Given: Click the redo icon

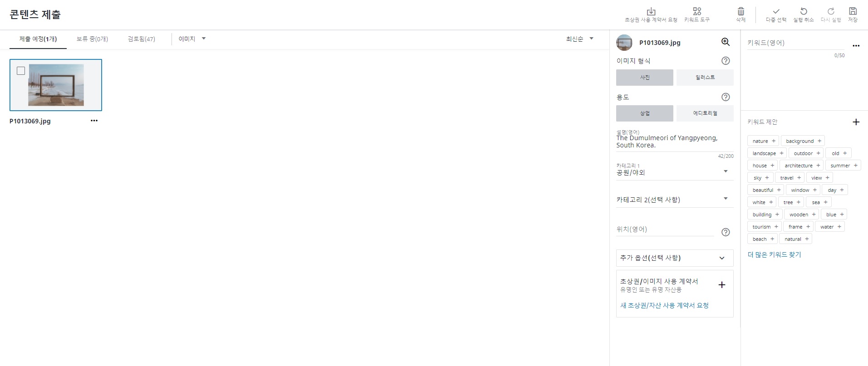Looking at the screenshot, I should click(831, 11).
